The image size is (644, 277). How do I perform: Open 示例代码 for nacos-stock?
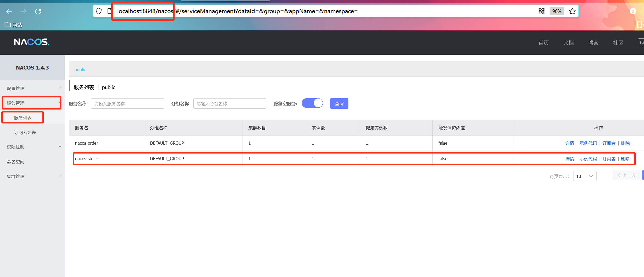tap(588, 159)
